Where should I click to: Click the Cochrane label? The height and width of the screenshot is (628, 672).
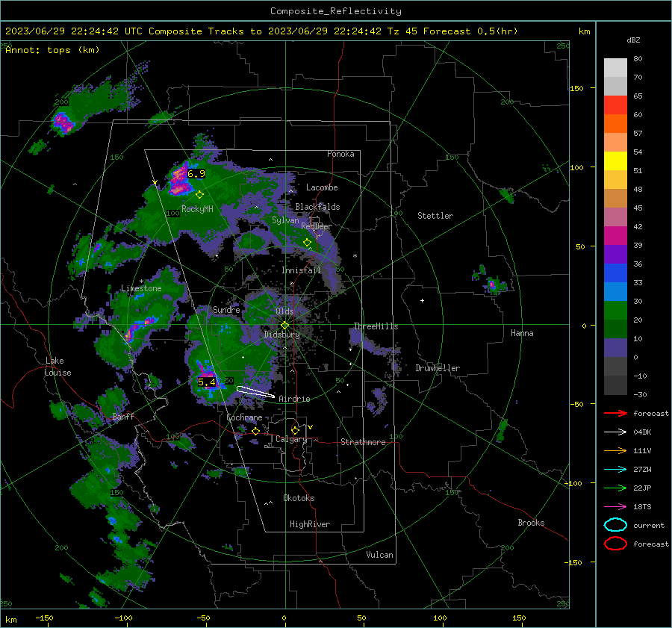[x=244, y=417]
